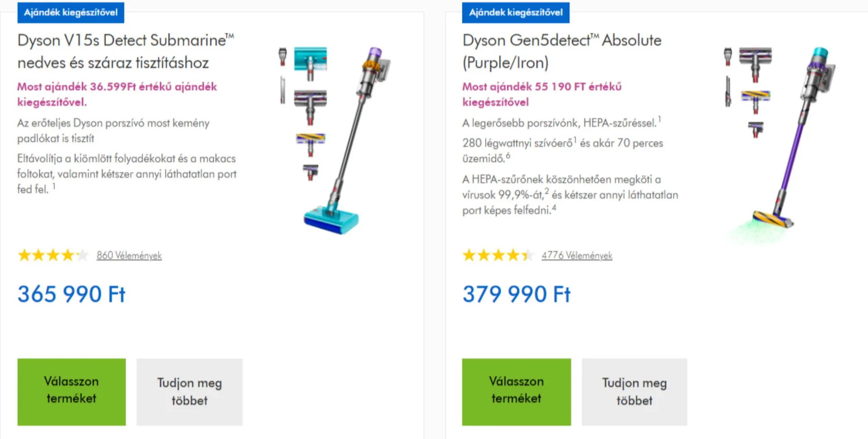The width and height of the screenshot is (868, 439).
Task: Click the hair screw tool in Gen5detect image
Action: 755,129
